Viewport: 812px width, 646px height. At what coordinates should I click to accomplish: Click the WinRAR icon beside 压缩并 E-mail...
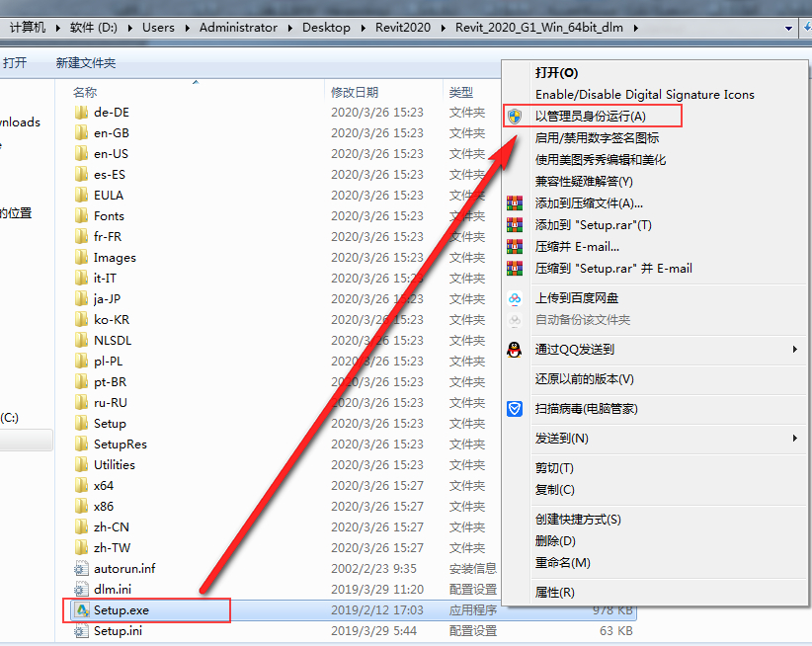[515, 247]
